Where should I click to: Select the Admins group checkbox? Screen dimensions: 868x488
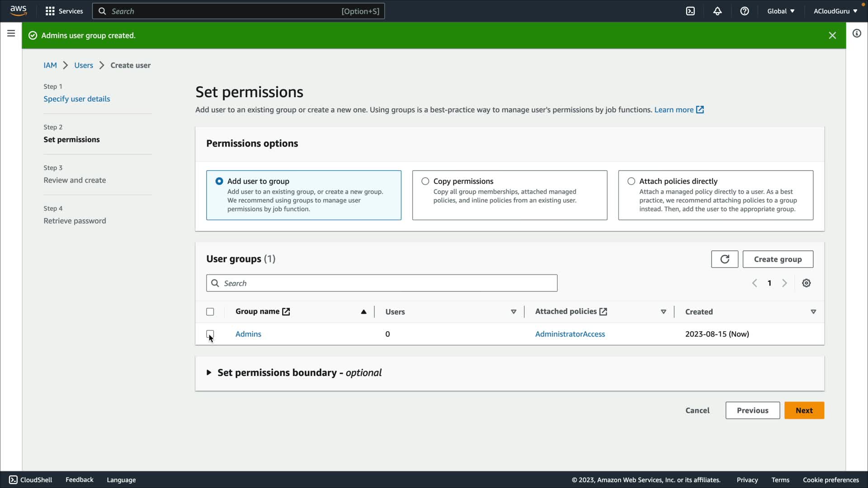[x=210, y=334]
